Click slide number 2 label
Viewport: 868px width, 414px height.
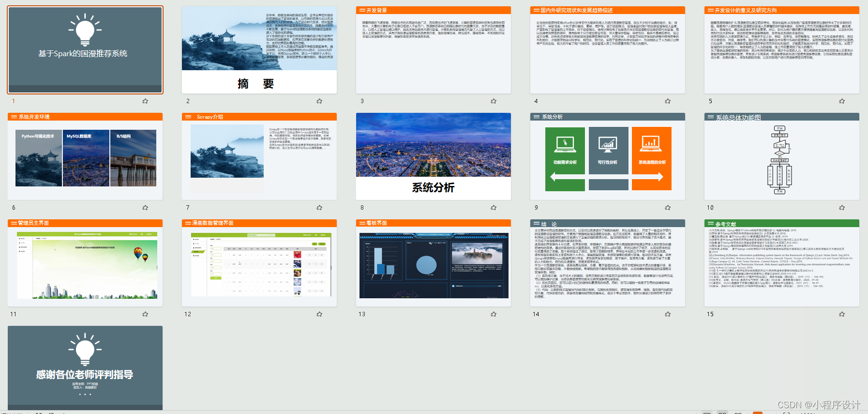pyautogui.click(x=188, y=101)
